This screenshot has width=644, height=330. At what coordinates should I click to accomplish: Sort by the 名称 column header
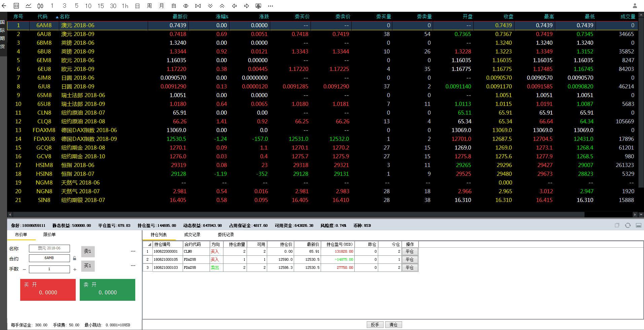pyautogui.click(x=65, y=16)
